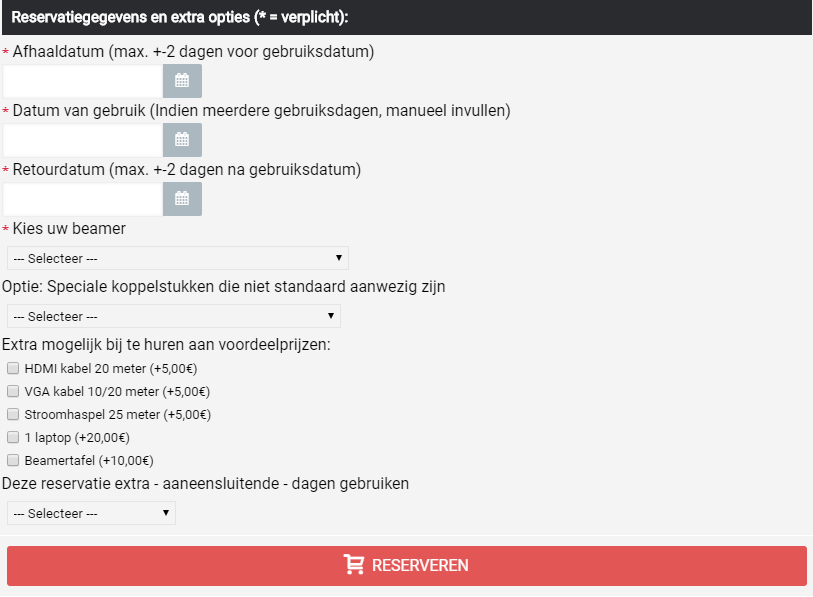Open calendar picker for Retourdatum
Screen dimensions: 813x597
click(182, 199)
